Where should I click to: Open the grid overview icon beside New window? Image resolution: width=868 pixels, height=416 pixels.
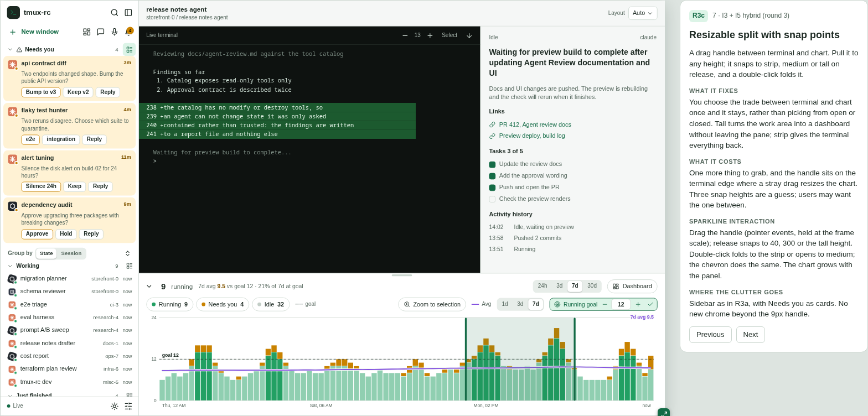87,32
